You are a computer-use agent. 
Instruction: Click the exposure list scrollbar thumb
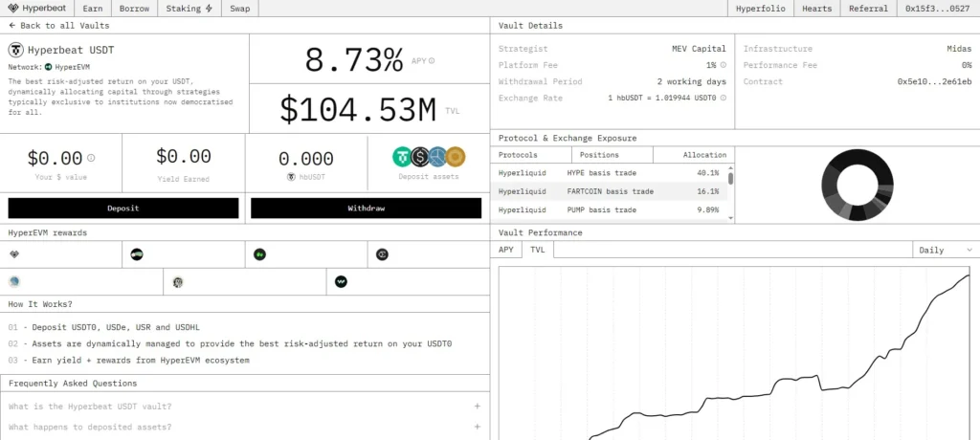730,180
